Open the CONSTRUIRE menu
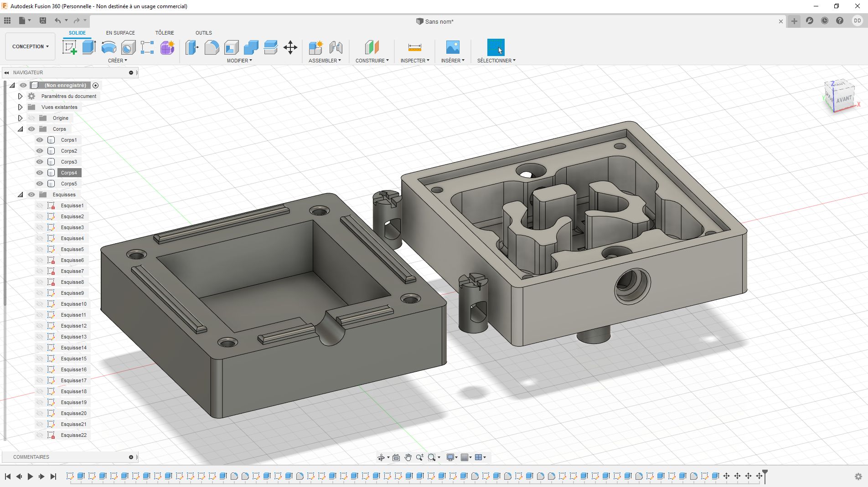Image resolution: width=868 pixels, height=487 pixels. click(x=372, y=61)
